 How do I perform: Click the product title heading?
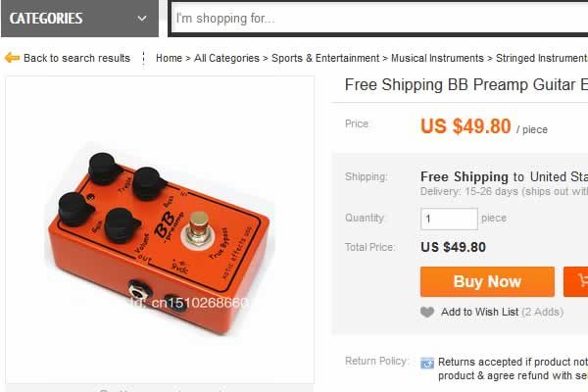tap(466, 85)
